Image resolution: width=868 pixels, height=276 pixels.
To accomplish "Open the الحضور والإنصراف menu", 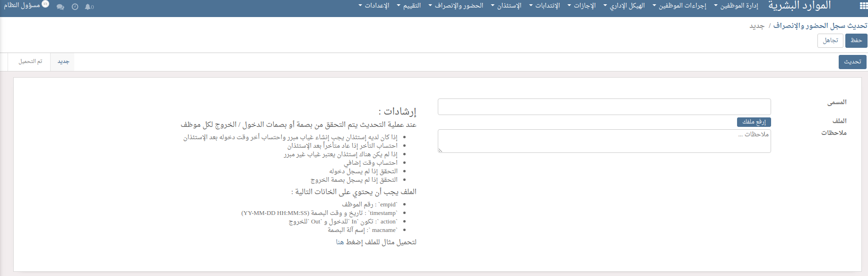I will [x=456, y=6].
